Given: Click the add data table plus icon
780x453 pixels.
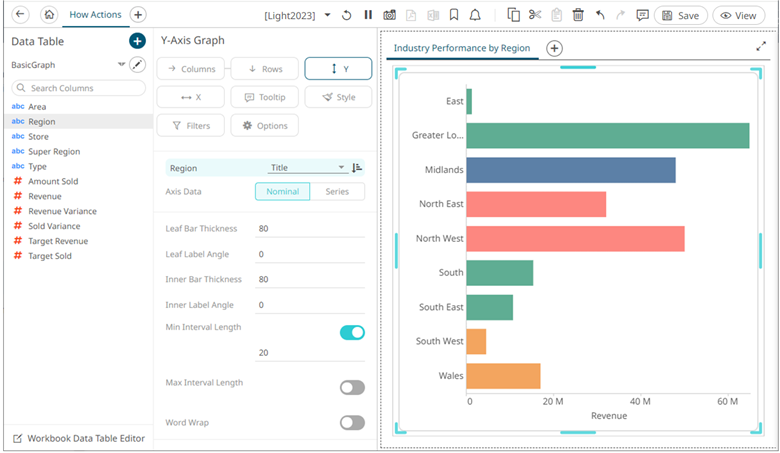Looking at the screenshot, I should pyautogui.click(x=137, y=41).
